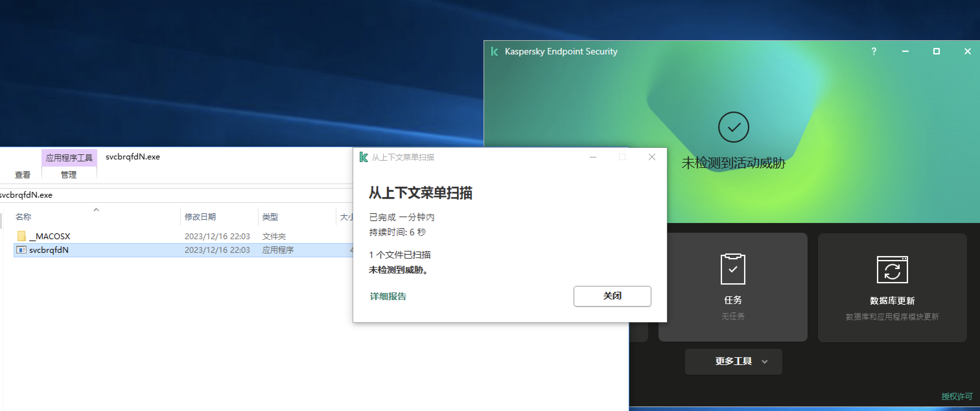
Task: Click the checkmark status circle icon
Action: 733,127
